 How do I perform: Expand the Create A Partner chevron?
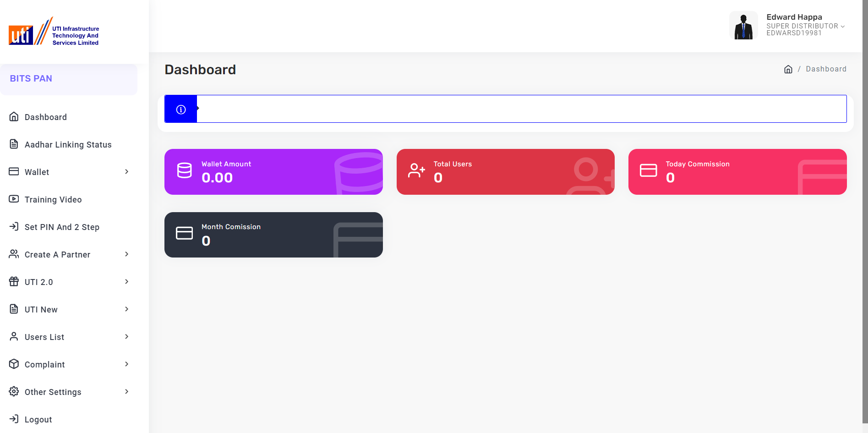127,254
